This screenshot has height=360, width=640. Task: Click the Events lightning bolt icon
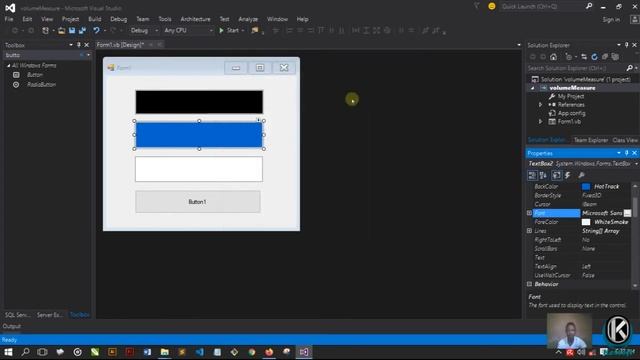click(x=567, y=175)
